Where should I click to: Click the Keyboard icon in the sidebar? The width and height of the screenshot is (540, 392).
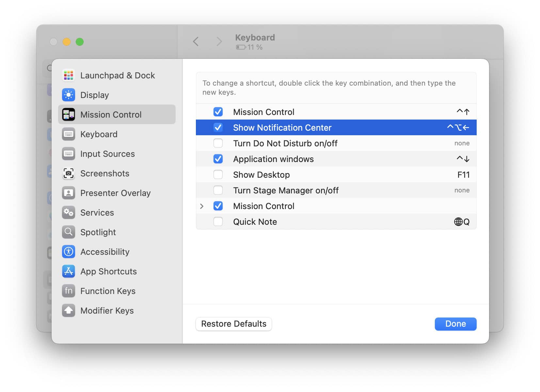coord(69,134)
